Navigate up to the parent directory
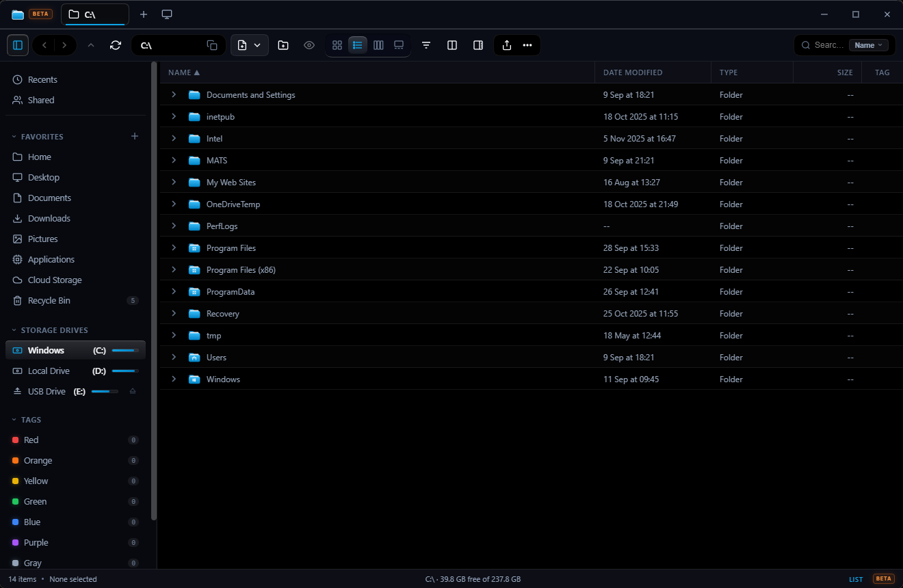The width and height of the screenshot is (903, 588). (91, 45)
